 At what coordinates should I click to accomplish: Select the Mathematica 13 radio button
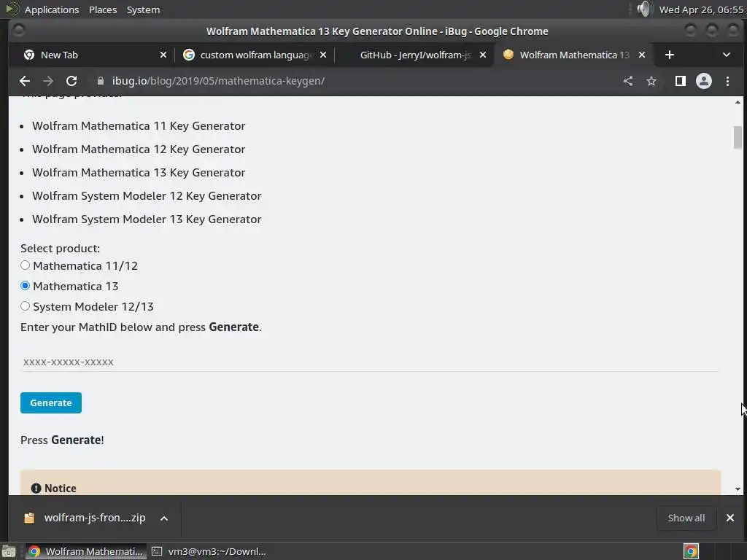pos(26,286)
